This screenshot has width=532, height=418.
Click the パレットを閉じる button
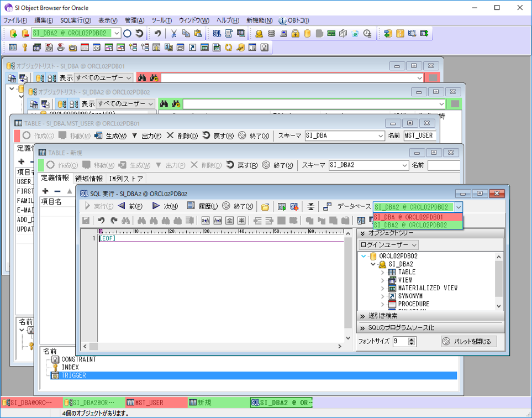point(466,341)
